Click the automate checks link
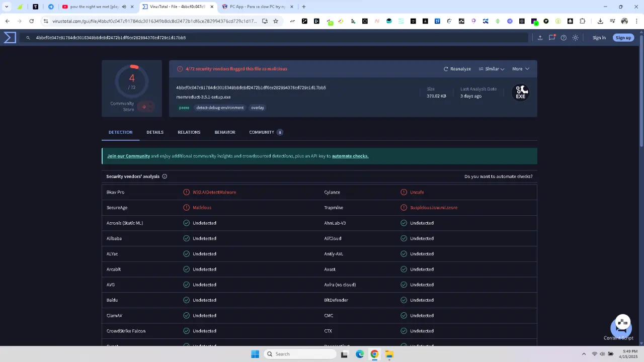The height and width of the screenshot is (362, 644). point(350,156)
